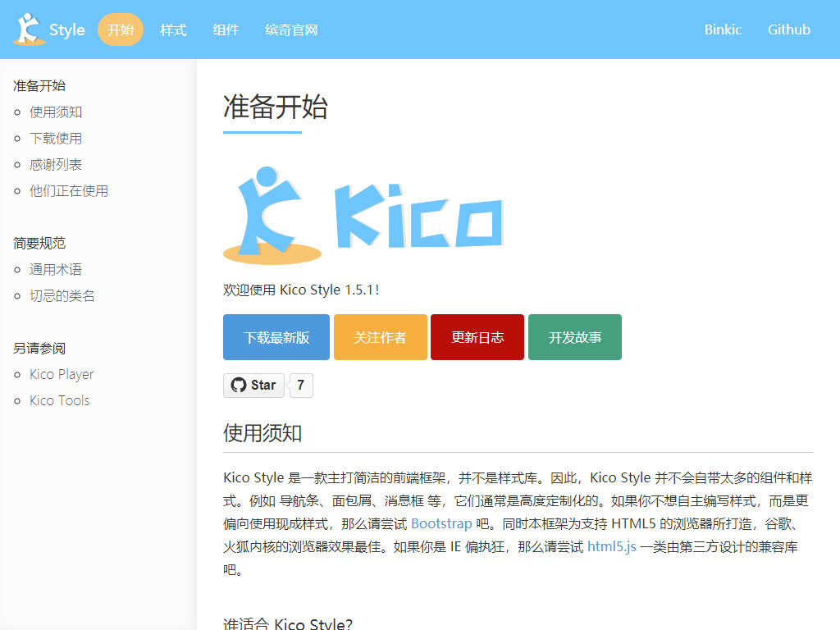The height and width of the screenshot is (630, 840).
Task: Click the 简要规范 sidebar section heading
Action: click(x=39, y=243)
